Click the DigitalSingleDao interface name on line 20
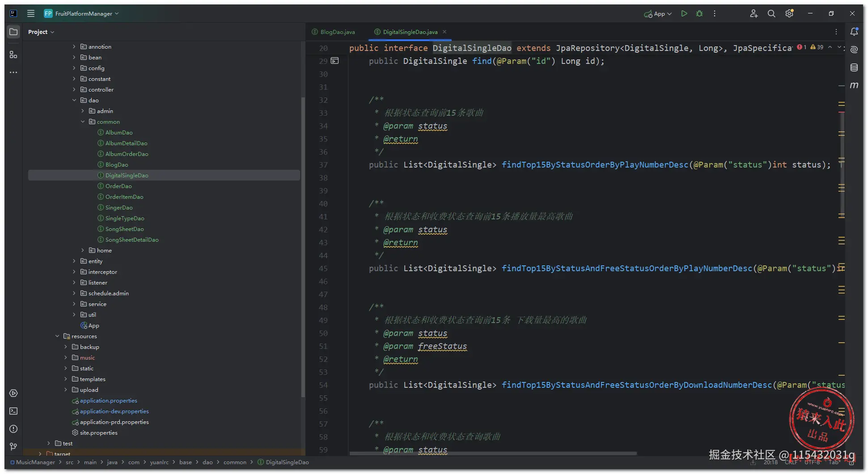The image size is (868, 474). click(x=472, y=48)
